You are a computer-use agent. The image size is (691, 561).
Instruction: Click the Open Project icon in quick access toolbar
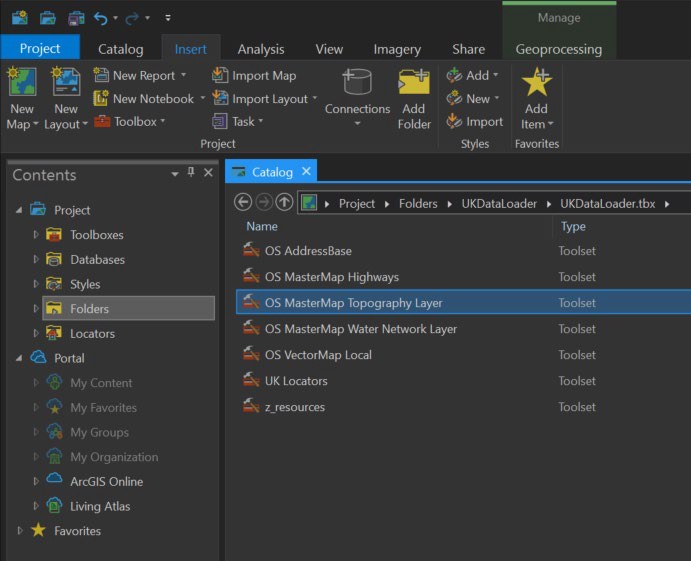(x=48, y=18)
